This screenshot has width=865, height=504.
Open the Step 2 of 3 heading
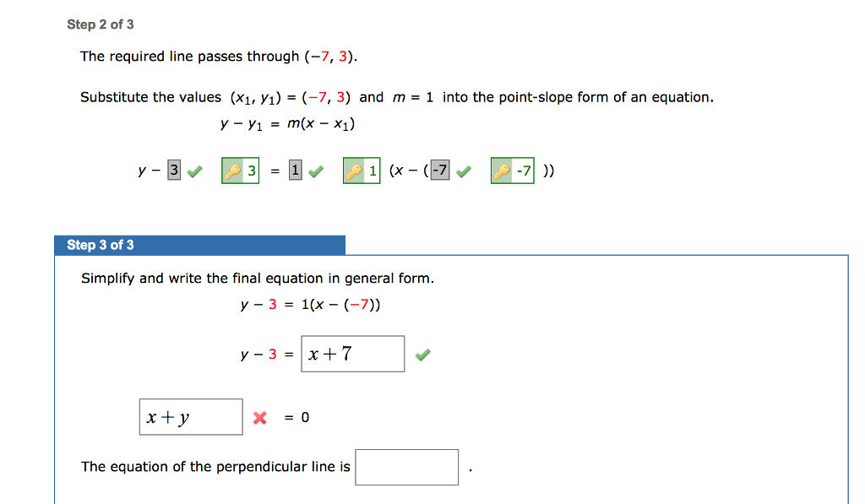coord(101,24)
